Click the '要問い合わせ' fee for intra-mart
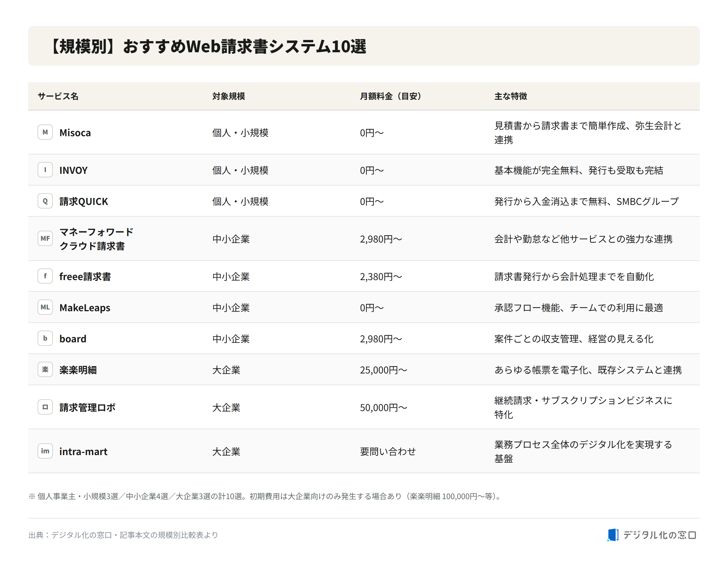The width and height of the screenshot is (728, 569). [388, 452]
